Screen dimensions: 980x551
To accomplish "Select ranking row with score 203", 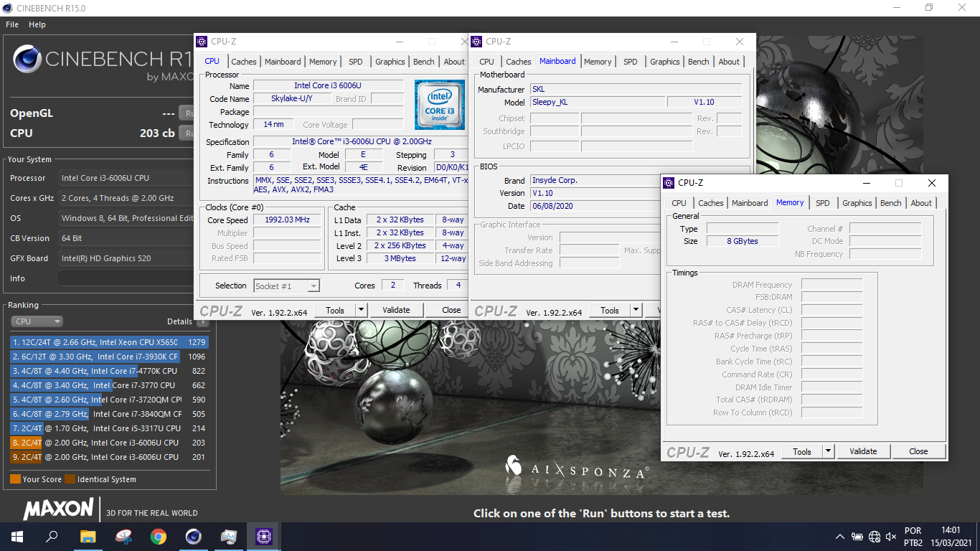I will 109,443.
